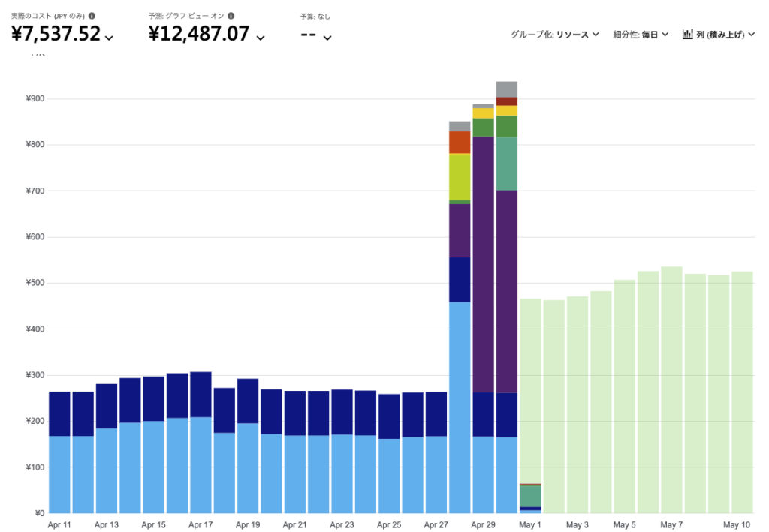Click the yellow-green segment in Apr 28 bar
Screen dimensions: 769x532
(x=460, y=176)
